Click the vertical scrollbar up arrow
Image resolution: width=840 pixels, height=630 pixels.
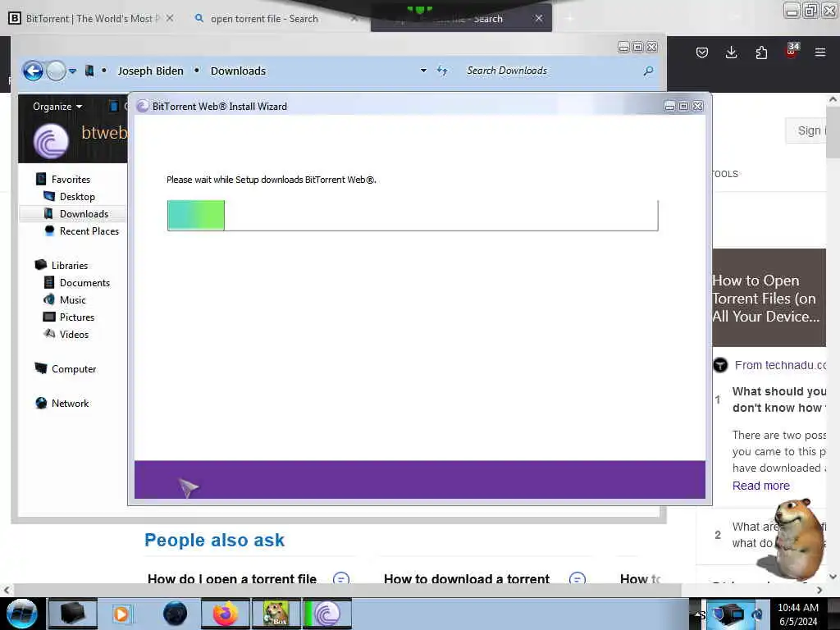[833, 99]
